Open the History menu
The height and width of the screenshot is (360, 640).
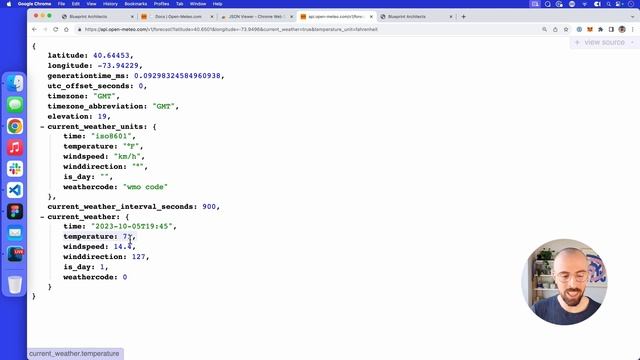click(110, 4)
